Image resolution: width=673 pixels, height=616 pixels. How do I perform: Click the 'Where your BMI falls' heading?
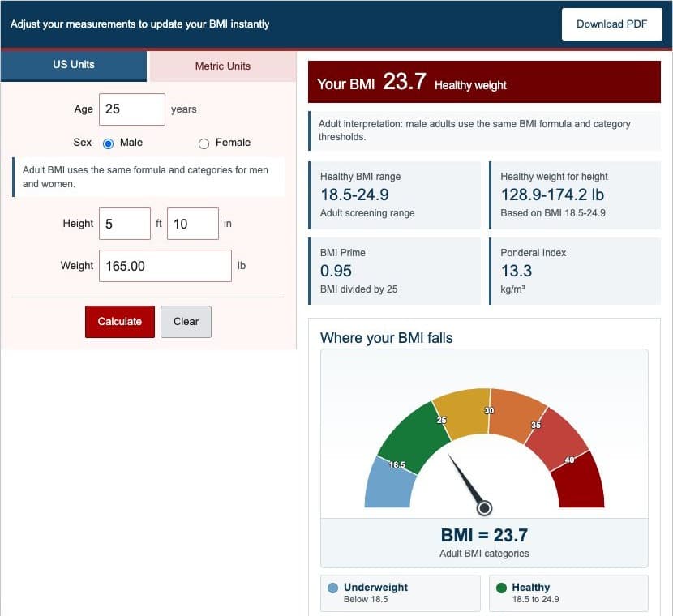386,338
